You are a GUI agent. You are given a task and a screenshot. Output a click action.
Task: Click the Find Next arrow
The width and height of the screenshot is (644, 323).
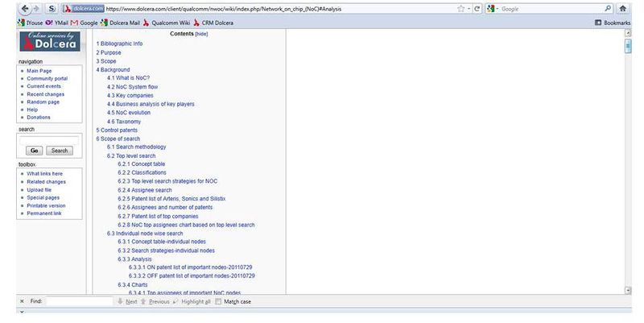[127, 301]
